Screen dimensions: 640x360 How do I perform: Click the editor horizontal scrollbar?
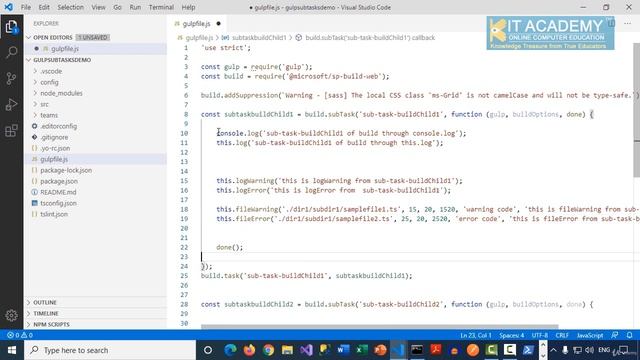(x=380, y=327)
